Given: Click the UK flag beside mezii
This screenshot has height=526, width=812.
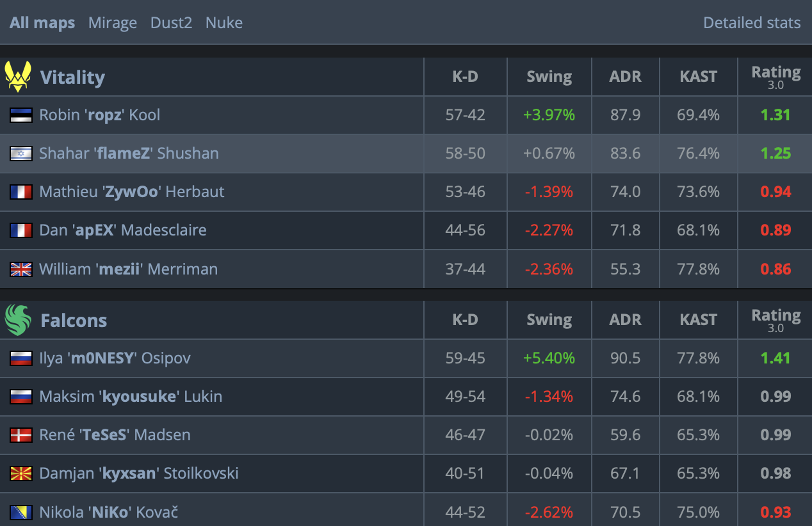Looking at the screenshot, I should pyautogui.click(x=21, y=269).
